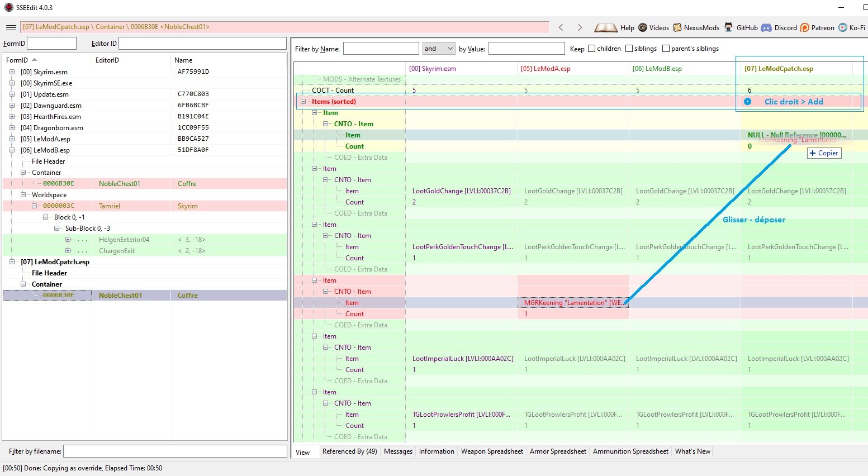Image resolution: width=868 pixels, height=476 pixels.
Task: Enable Keep children checkbox
Action: click(591, 49)
